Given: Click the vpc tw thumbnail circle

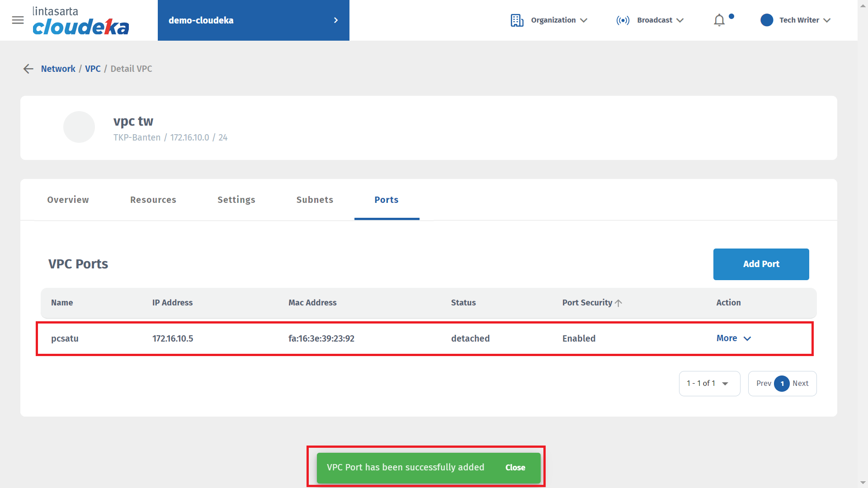Looking at the screenshot, I should (79, 127).
